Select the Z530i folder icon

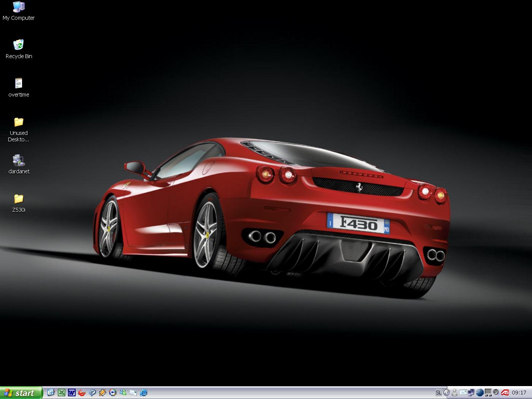tap(19, 203)
